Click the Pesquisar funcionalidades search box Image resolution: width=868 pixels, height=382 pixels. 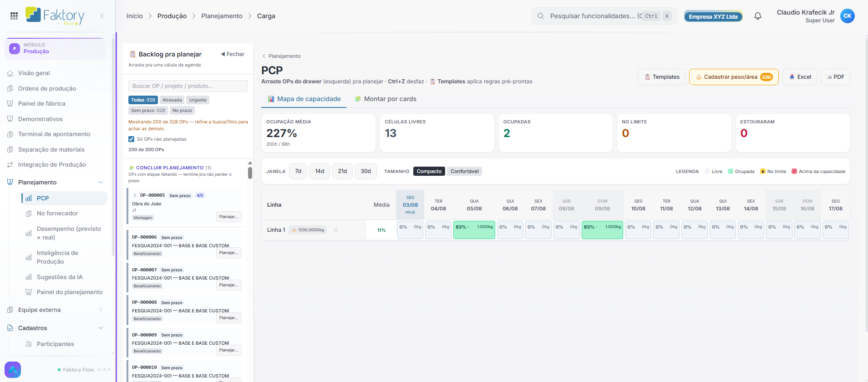(x=604, y=16)
